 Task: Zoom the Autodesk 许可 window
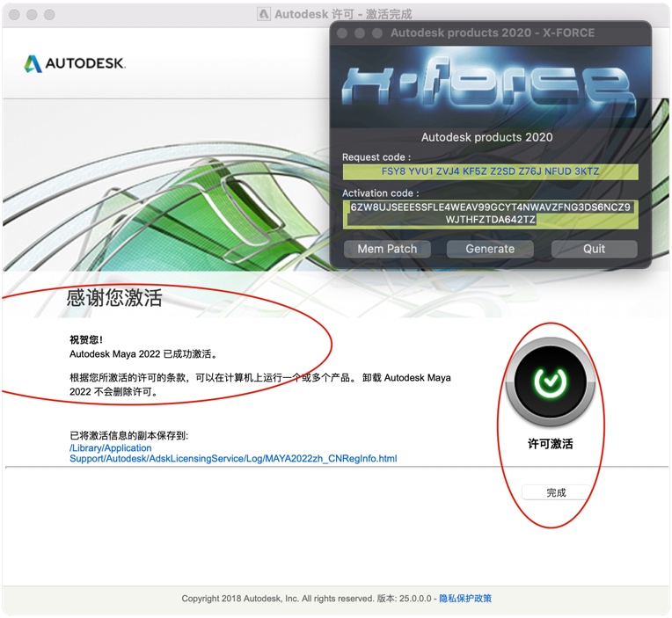[50, 15]
